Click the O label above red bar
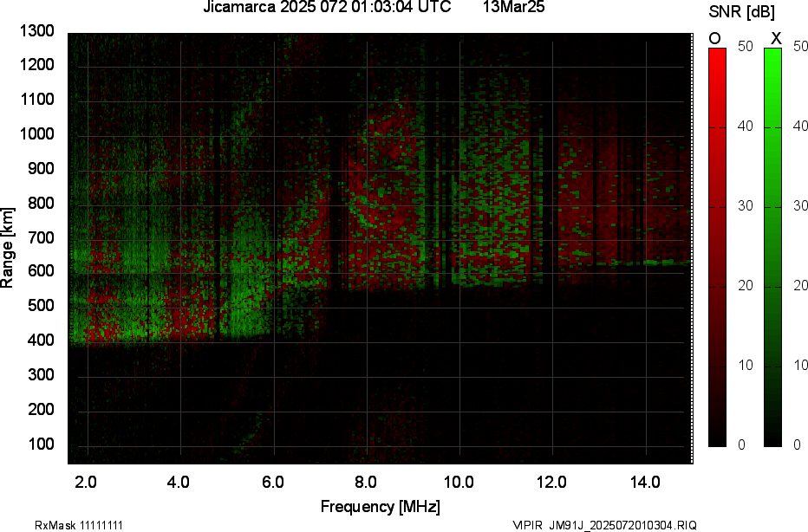 (x=715, y=38)
